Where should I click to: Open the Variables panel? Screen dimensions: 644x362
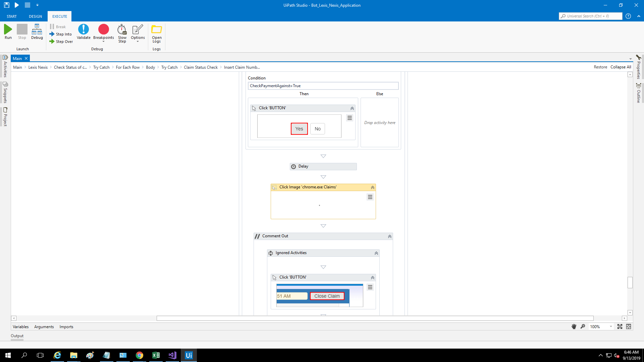[x=20, y=327]
